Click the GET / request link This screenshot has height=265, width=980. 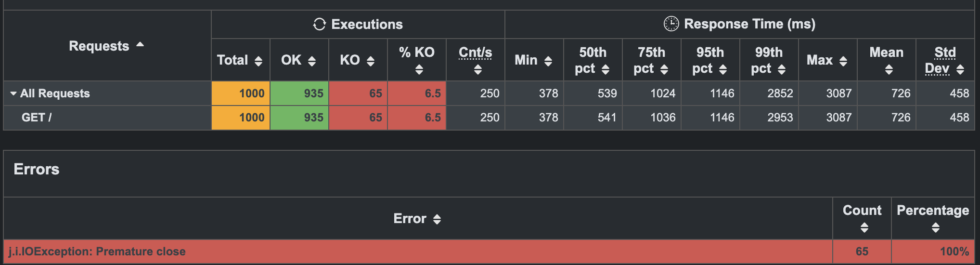click(37, 118)
